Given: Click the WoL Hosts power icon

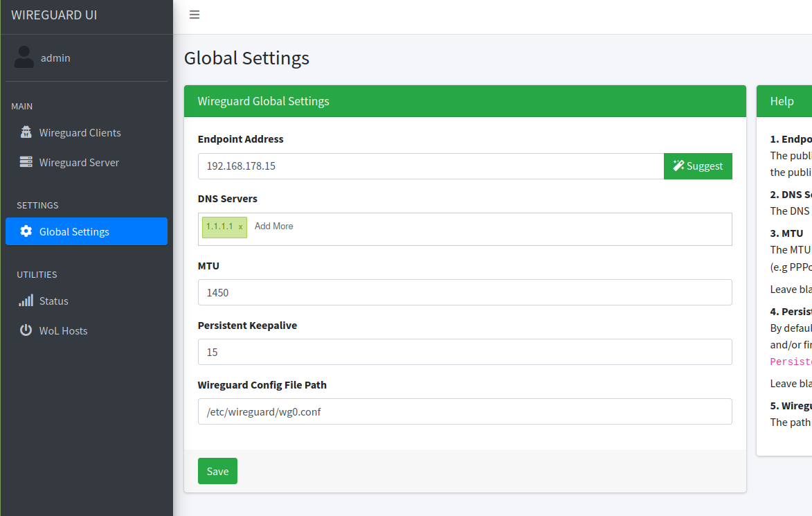Looking at the screenshot, I should [x=26, y=330].
